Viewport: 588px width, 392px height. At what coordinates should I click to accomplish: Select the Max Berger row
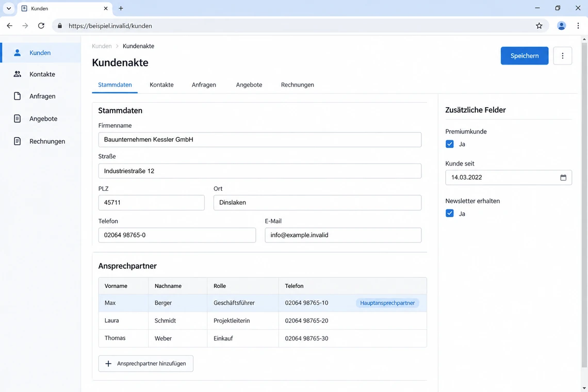(x=263, y=303)
